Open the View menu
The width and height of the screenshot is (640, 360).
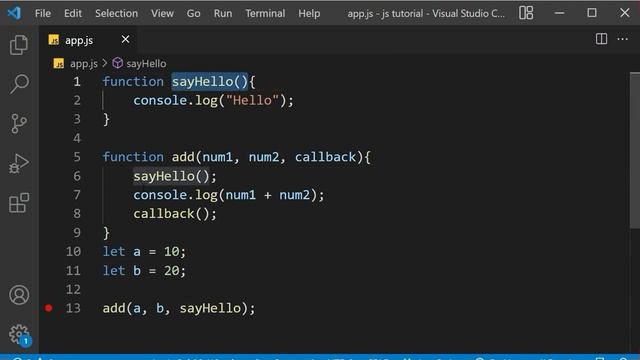point(162,13)
